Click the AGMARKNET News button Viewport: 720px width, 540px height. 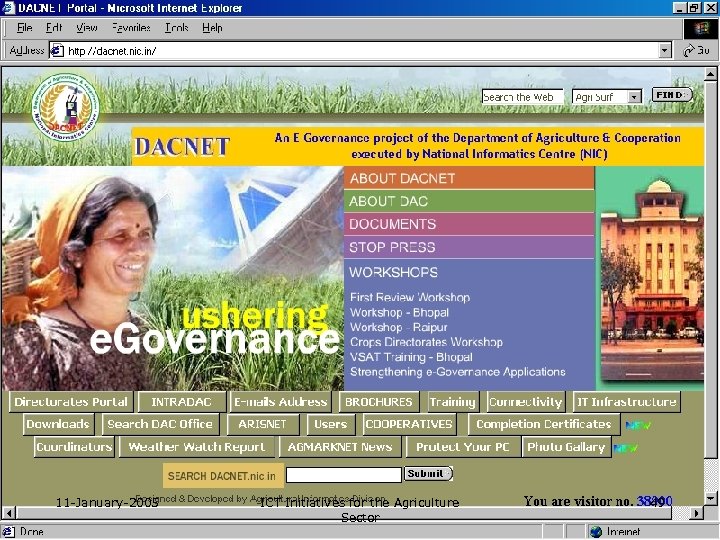point(340,447)
